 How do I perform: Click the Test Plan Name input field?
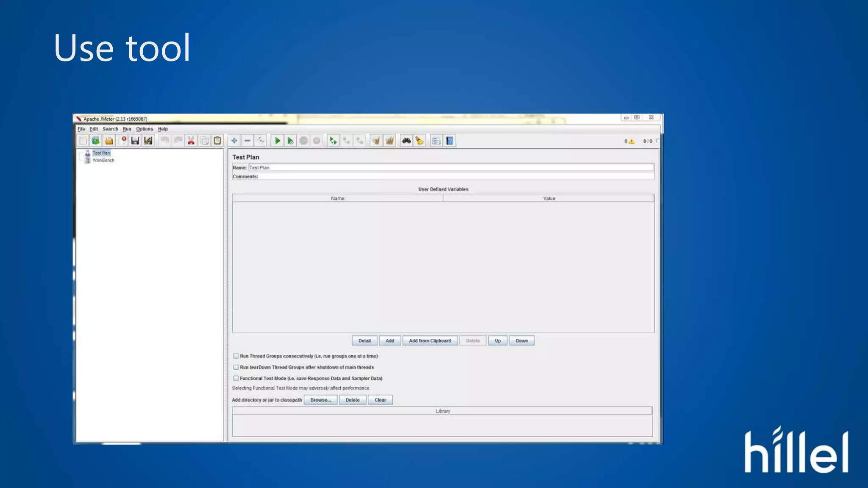451,168
